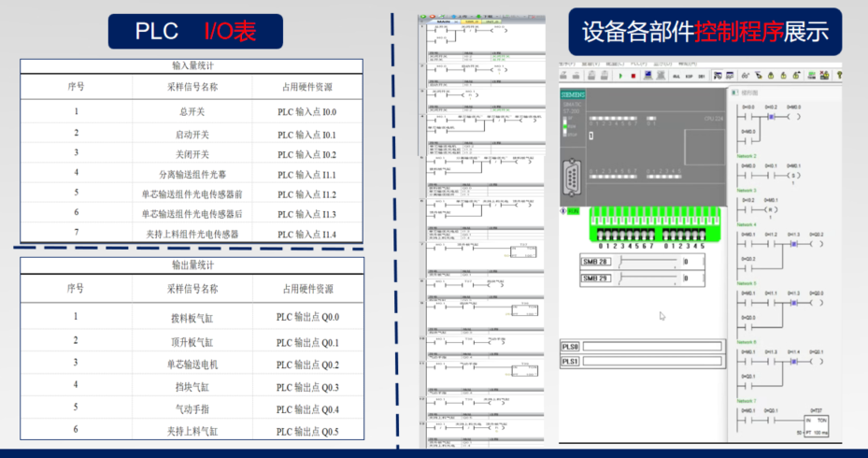
Task: Adjust the SMB 28 potentiometer slider
Action: (x=645, y=263)
